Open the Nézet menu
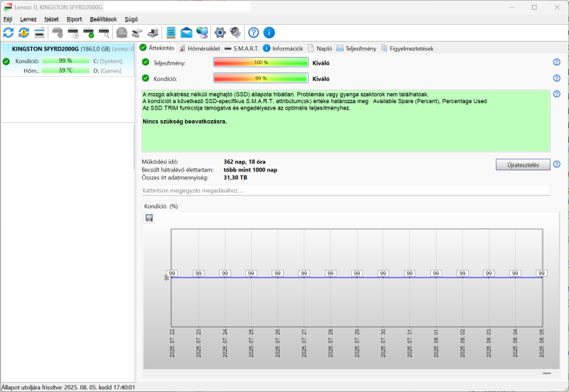 click(x=51, y=19)
